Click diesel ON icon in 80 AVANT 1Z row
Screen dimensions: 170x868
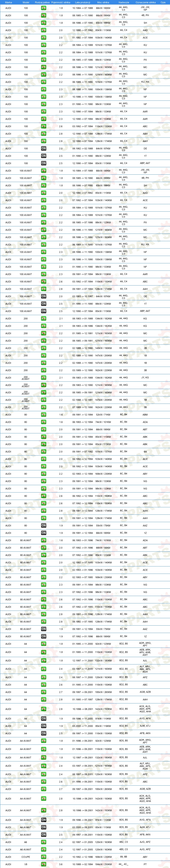point(43,636)
